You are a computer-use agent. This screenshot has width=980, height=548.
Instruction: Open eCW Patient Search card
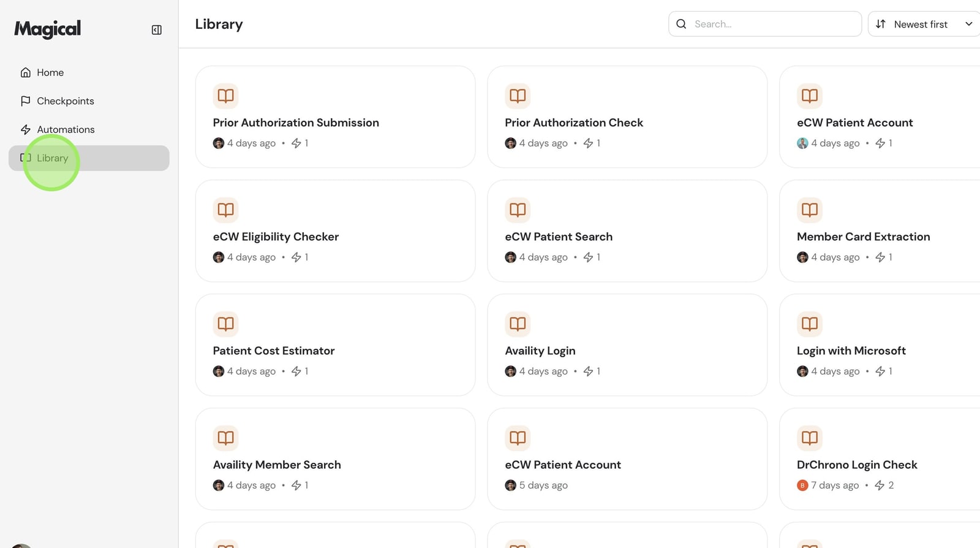click(x=627, y=231)
